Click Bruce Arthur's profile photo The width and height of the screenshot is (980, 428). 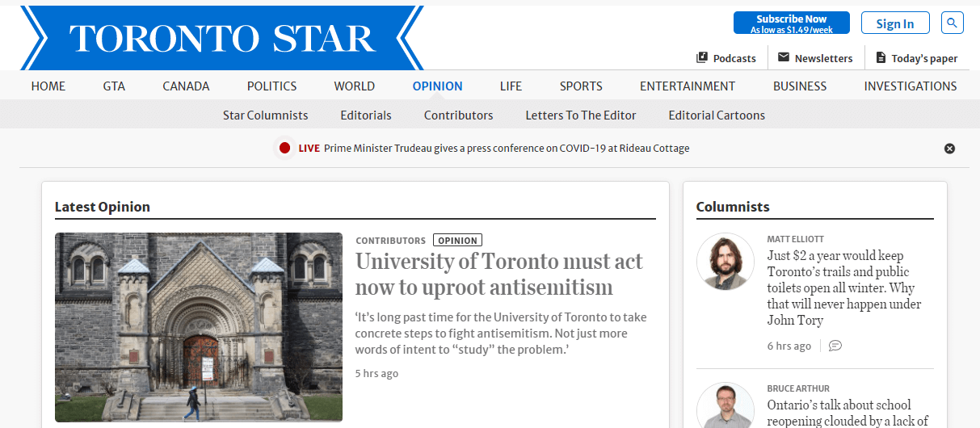[725, 406]
